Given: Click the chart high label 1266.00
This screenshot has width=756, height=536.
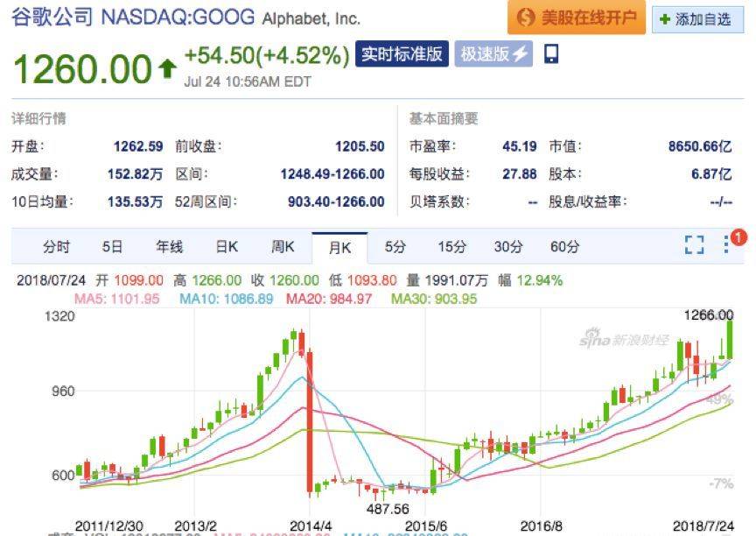Looking at the screenshot, I should click(709, 315).
